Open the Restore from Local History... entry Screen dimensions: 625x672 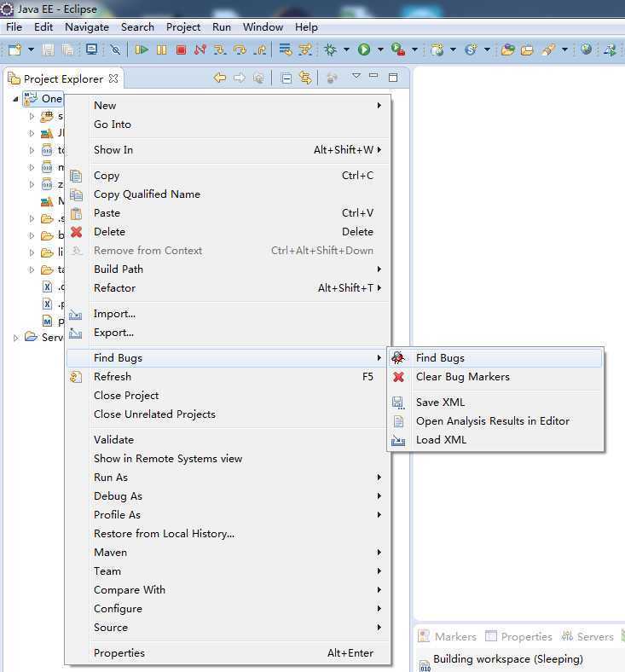(228, 534)
